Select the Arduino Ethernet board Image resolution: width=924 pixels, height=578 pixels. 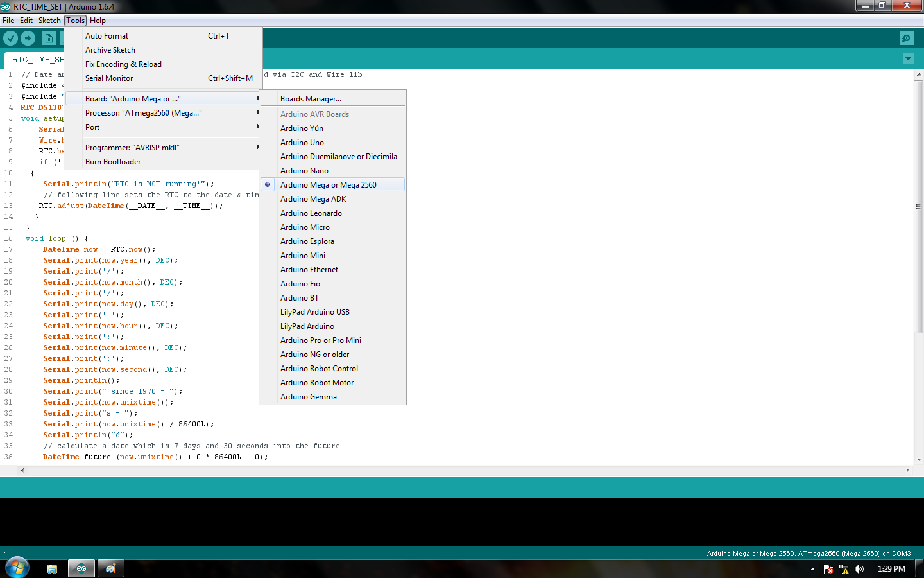[x=332, y=270]
